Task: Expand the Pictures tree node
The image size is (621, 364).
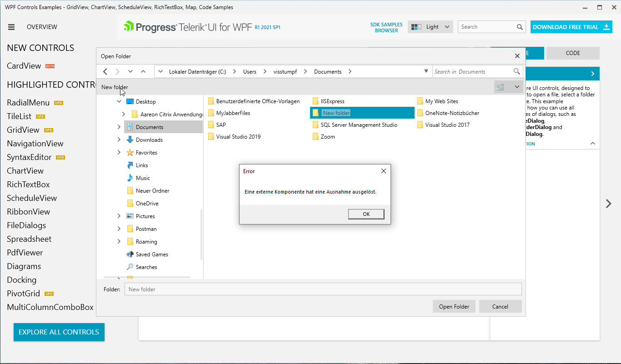Action: [119, 216]
